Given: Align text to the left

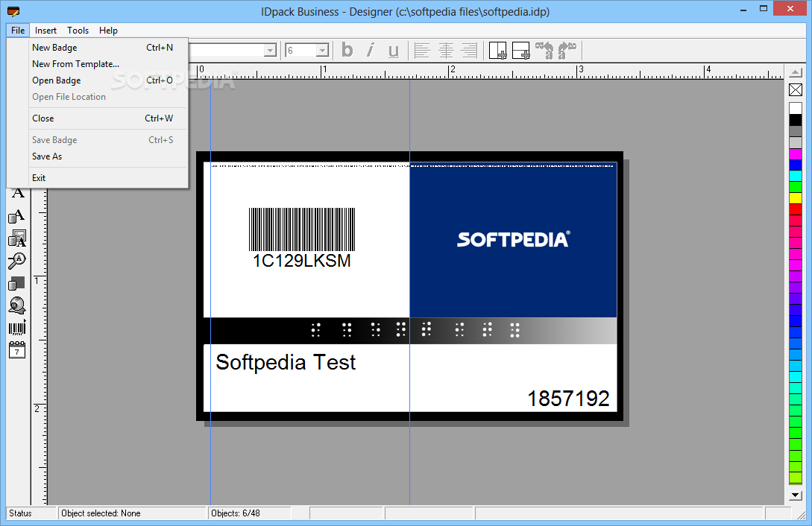Looking at the screenshot, I should click(x=422, y=50).
